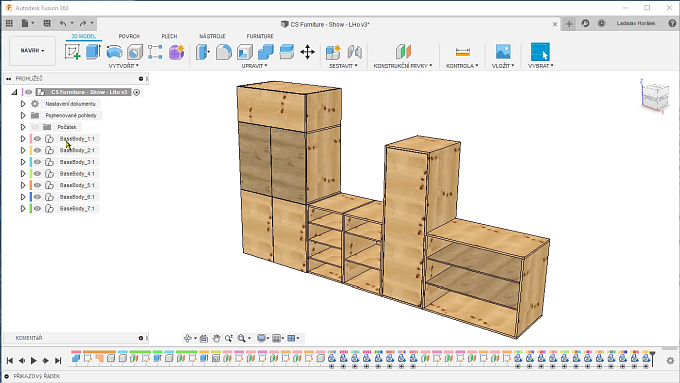Screen dimensions: 680x383
Task: Toggle visibility of BaseBody_4:1
Action: (38, 173)
